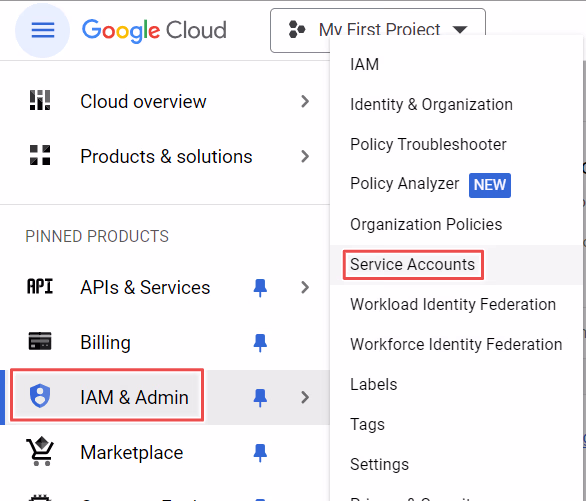Click the IAM & Admin shield icon
Viewport: 586px width, 501px height.
pos(40,396)
